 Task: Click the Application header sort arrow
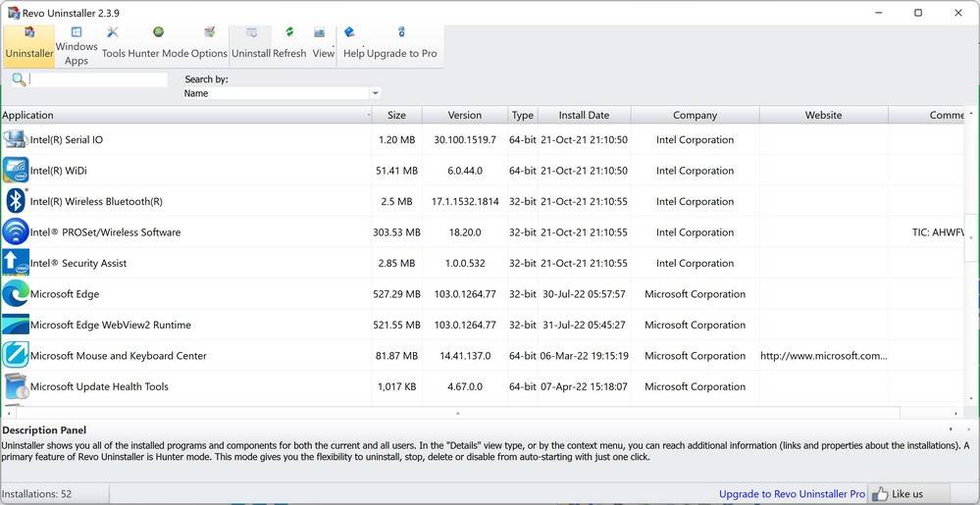(x=367, y=115)
